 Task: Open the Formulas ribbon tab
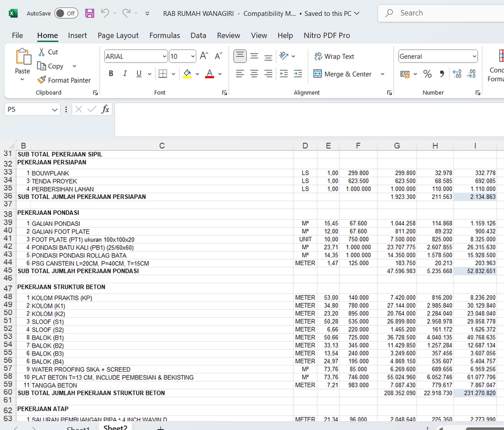[x=164, y=36]
